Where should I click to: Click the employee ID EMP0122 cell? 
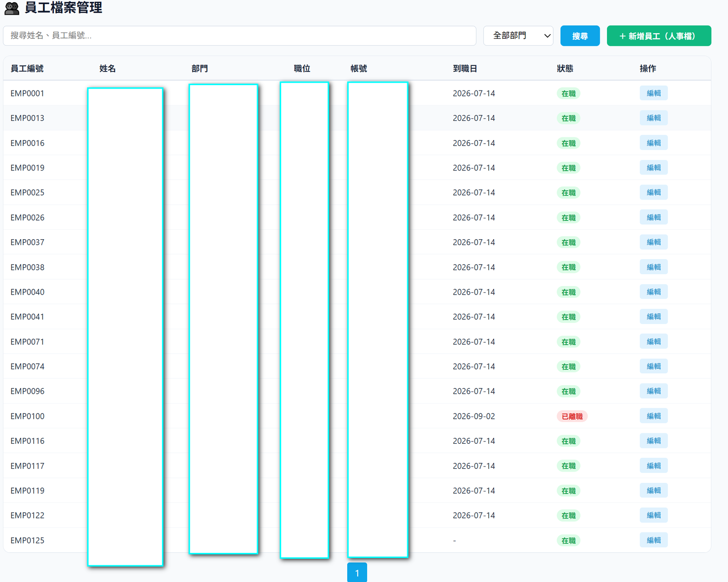click(27, 515)
